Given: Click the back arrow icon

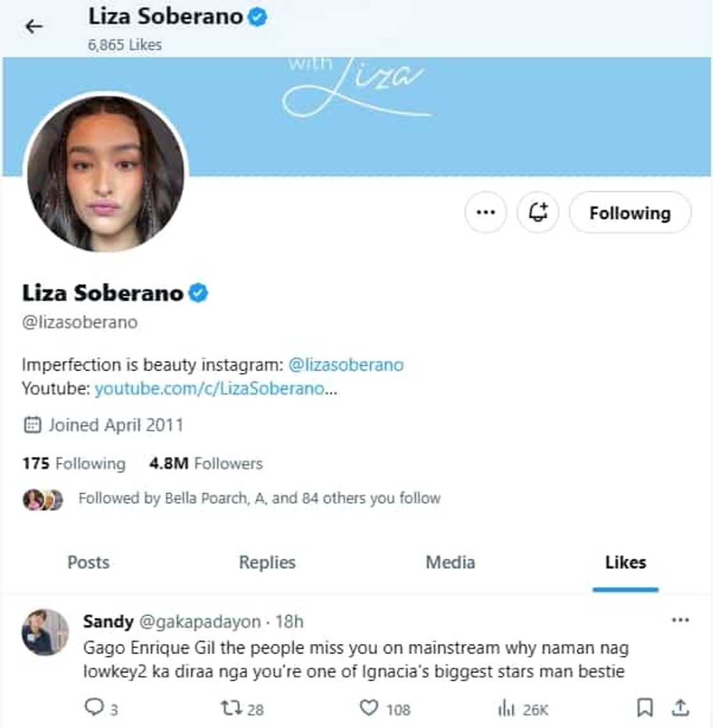Looking at the screenshot, I should tap(34, 26).
